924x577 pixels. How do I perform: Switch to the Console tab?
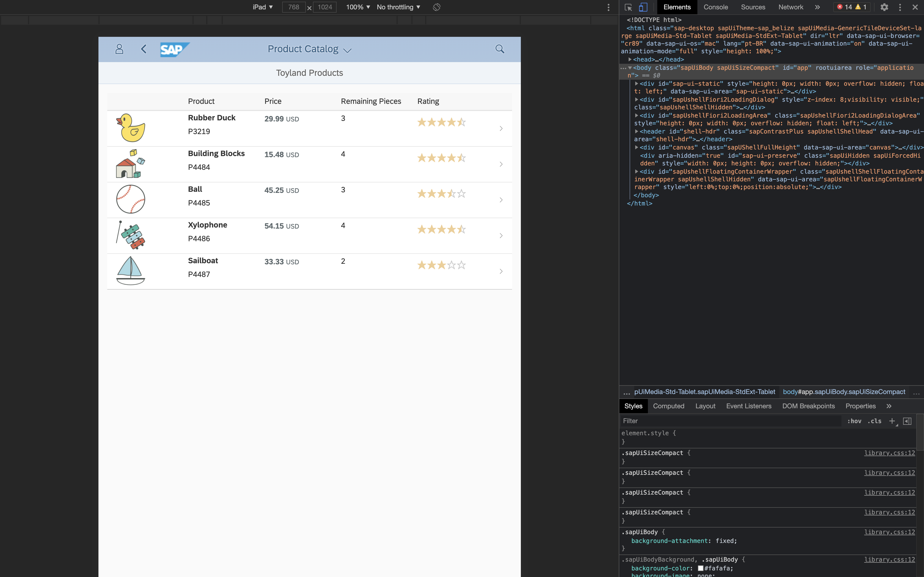pyautogui.click(x=716, y=7)
